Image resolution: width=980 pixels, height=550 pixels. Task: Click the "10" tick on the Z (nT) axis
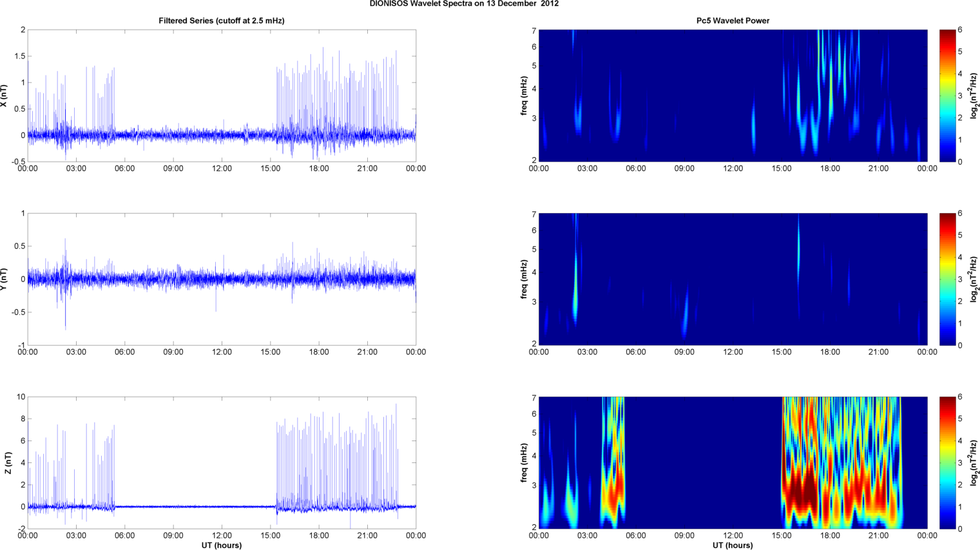[x=21, y=397]
